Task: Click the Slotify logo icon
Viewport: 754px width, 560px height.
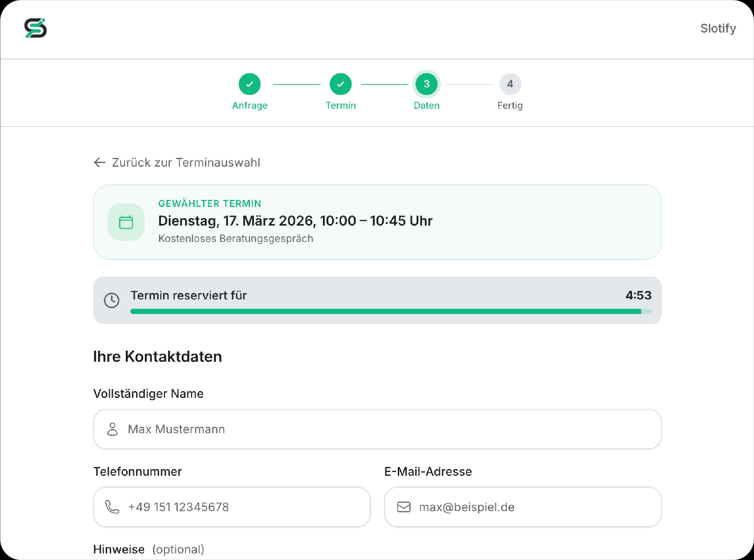Action: pyautogui.click(x=35, y=28)
